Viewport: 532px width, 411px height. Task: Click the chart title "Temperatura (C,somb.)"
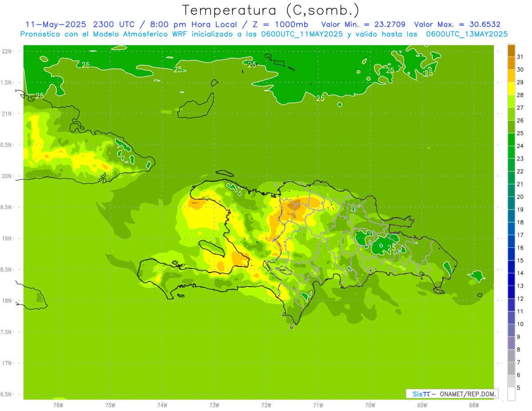pos(270,10)
